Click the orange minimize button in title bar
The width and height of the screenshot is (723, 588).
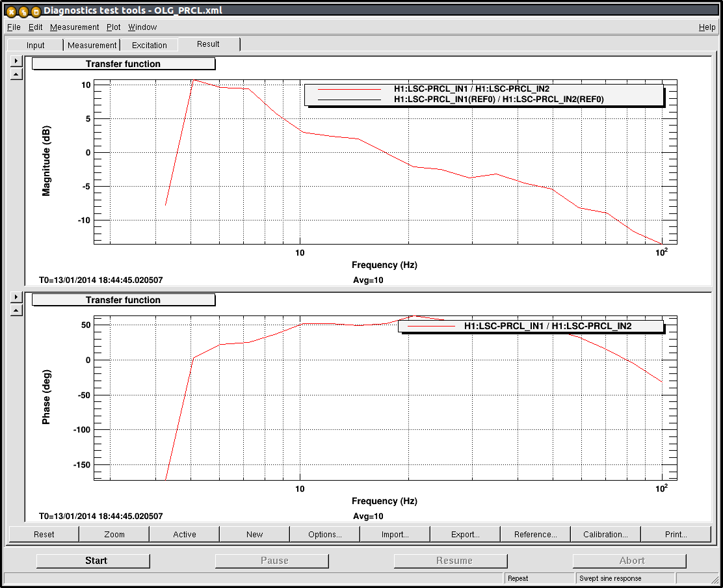(x=23, y=12)
